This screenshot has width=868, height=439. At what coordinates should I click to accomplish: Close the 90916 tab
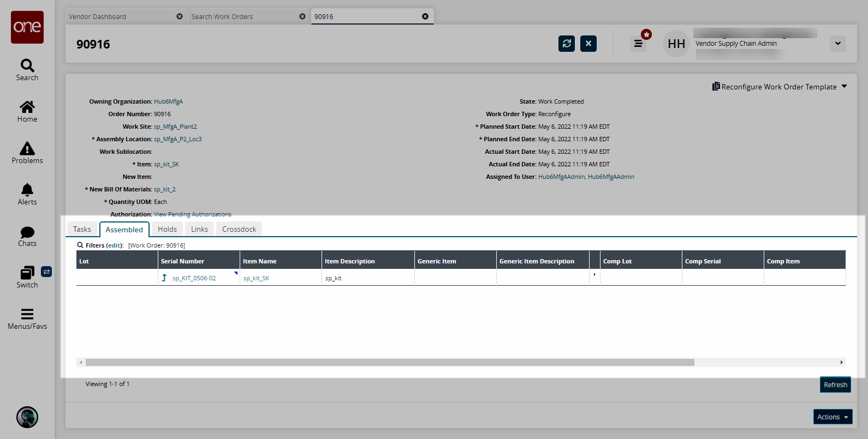pyautogui.click(x=425, y=16)
